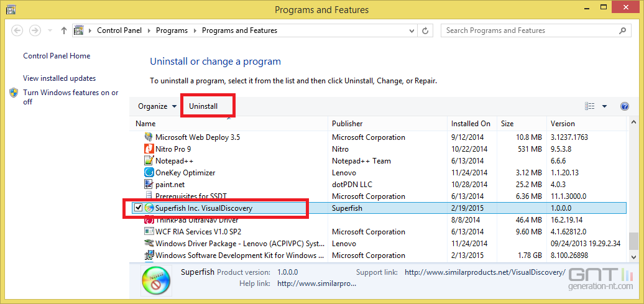Uncheck the Superfish Inc. VisualDiscovery checkbox
The image size is (644, 304).
click(139, 208)
